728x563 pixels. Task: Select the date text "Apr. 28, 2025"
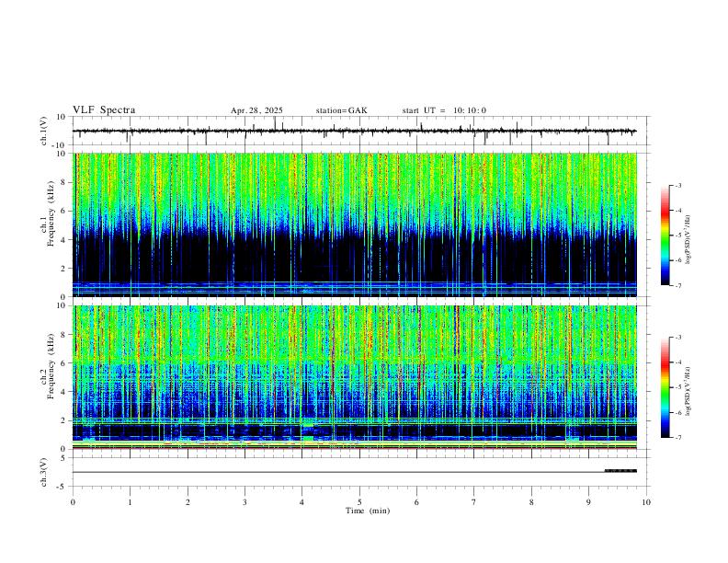[x=256, y=110]
